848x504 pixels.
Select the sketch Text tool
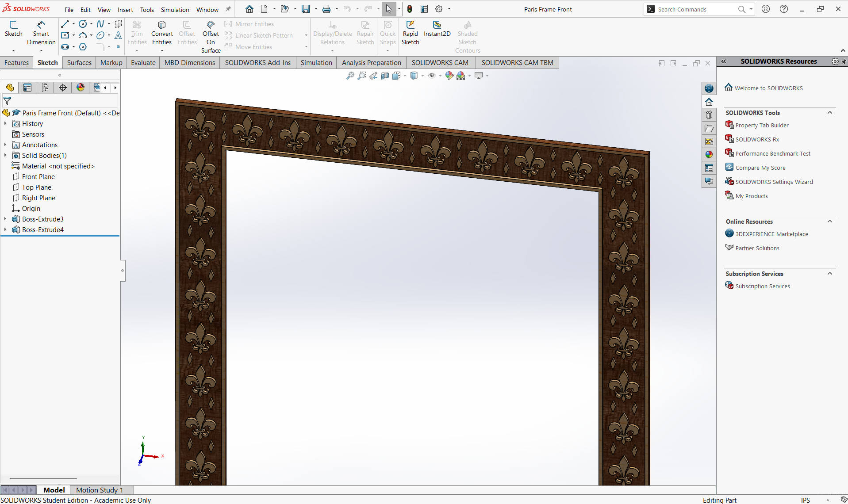118,35
